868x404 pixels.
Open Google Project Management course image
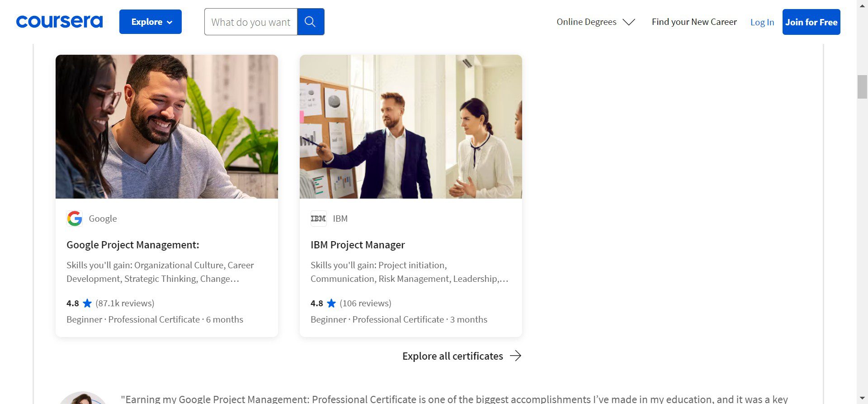point(167,127)
